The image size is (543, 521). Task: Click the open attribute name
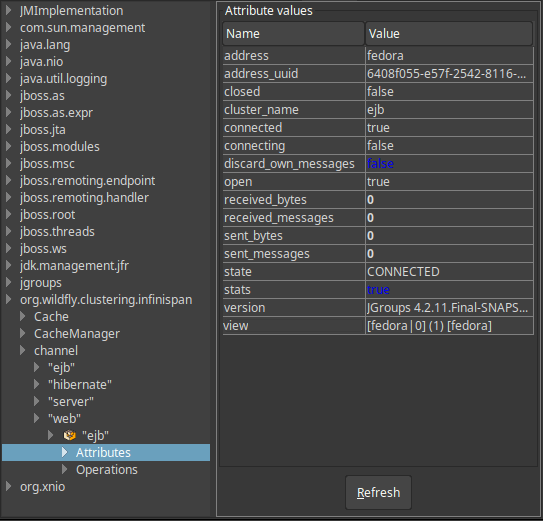(x=238, y=182)
